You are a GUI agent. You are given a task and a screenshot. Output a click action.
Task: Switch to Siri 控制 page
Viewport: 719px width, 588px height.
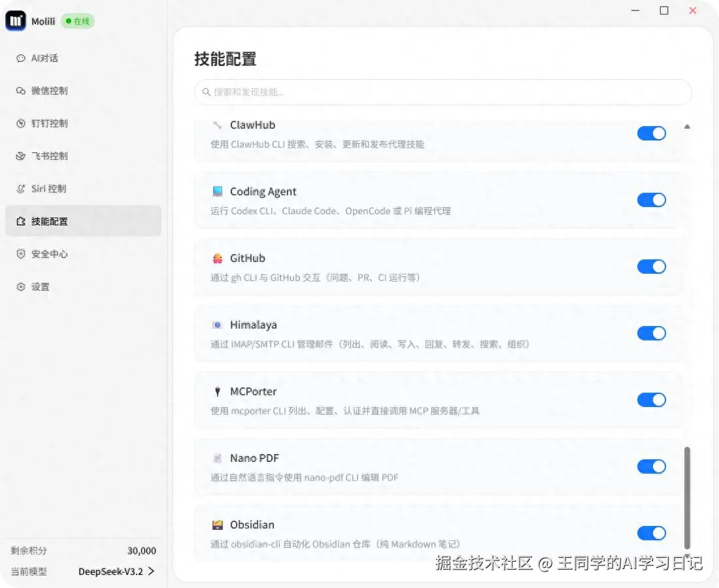coord(83,189)
